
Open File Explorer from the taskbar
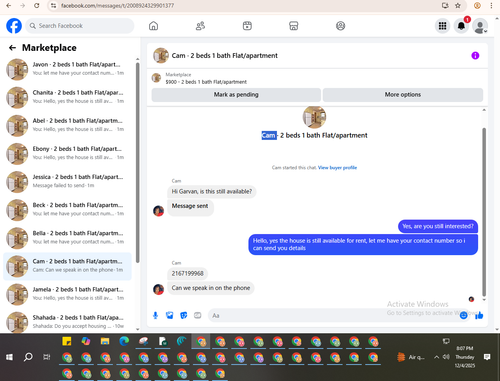(x=105, y=341)
